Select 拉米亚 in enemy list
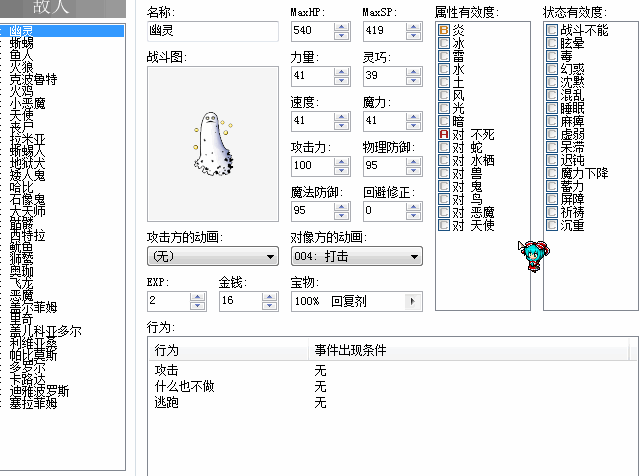640x476 pixels. point(27,139)
